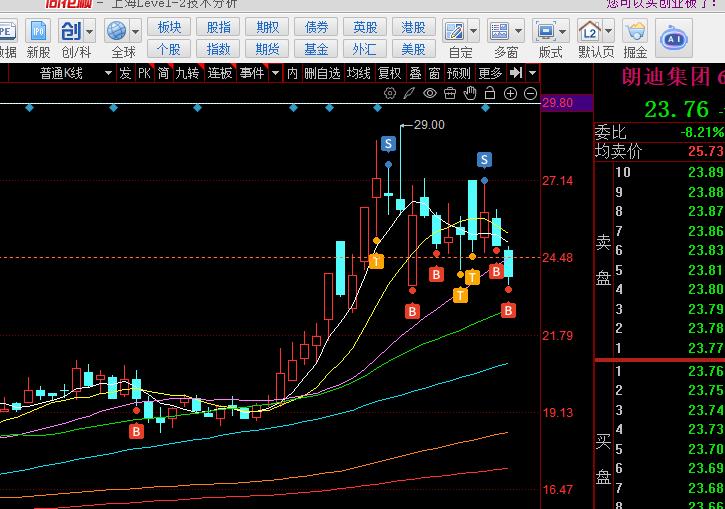Image resolution: width=725 pixels, height=509 pixels.
Task: Zoom out chart with minus icon
Action: pos(528,93)
